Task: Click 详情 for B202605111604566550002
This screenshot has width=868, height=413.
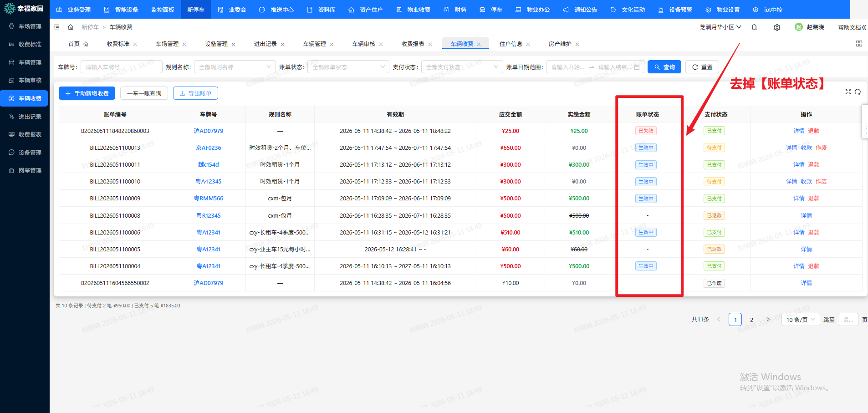Action: [x=807, y=283]
